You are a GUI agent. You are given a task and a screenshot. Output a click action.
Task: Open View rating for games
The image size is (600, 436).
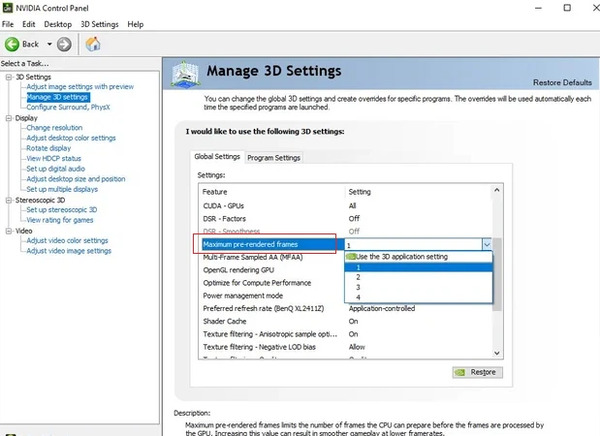(60, 220)
